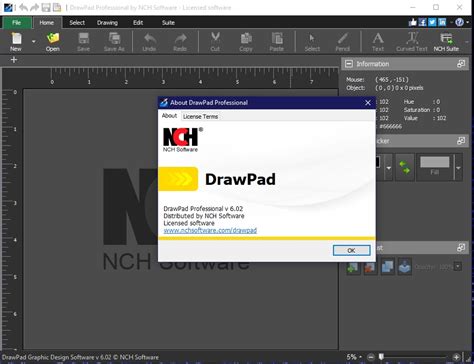Open the layer Opacity dropdown
The height and width of the screenshot is (364, 474).
pyautogui.click(x=458, y=267)
